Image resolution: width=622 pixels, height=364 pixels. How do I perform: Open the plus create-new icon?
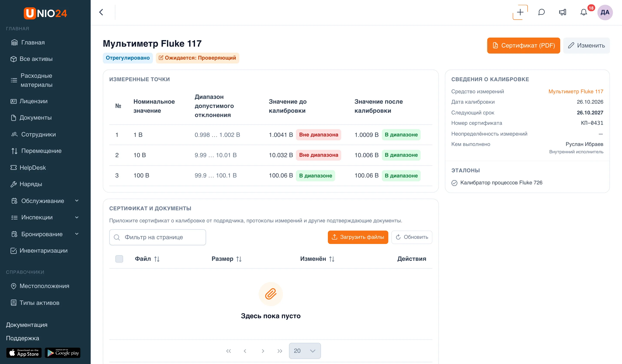coord(520,12)
